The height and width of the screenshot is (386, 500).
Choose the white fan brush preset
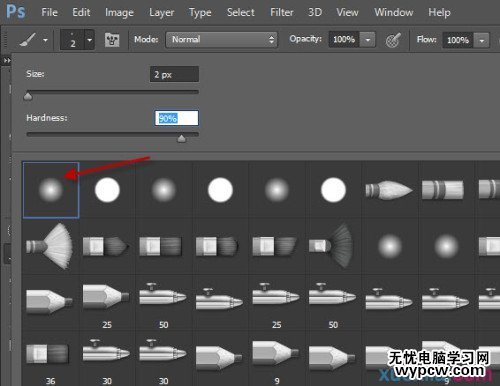(50, 246)
